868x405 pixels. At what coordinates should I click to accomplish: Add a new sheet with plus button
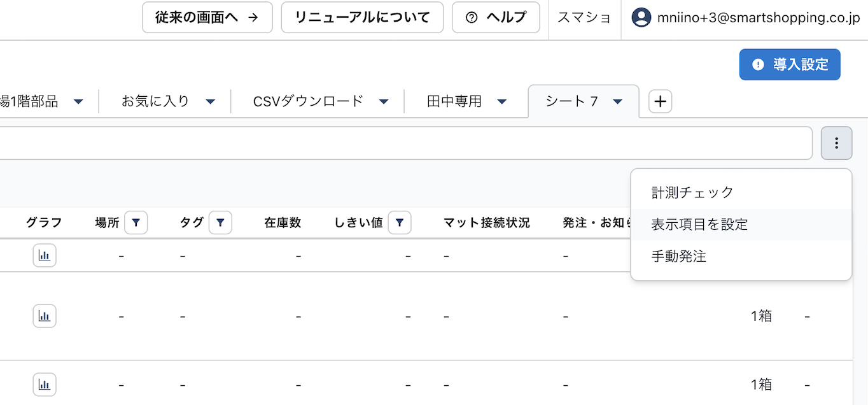point(660,101)
